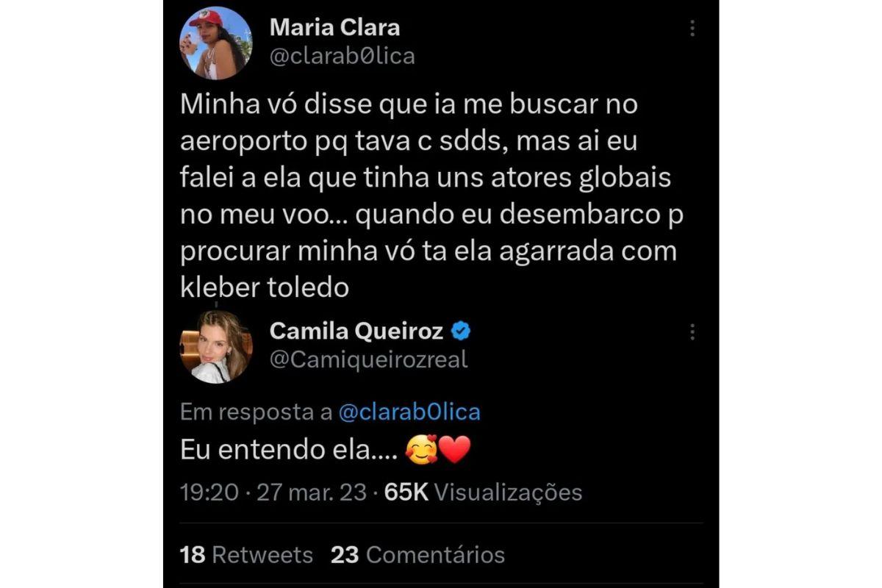Click the 27 mar. 23 date
The image size is (882, 588).
[x=311, y=492]
